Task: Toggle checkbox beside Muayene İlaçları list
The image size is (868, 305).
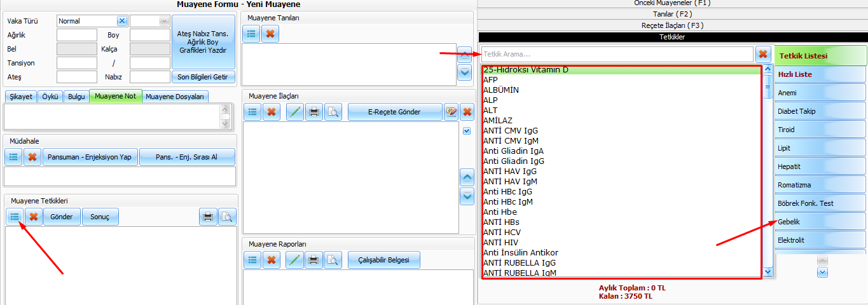Action: (467, 131)
